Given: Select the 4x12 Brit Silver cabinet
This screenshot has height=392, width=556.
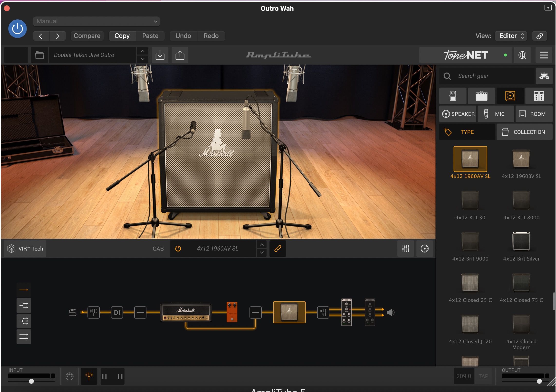Looking at the screenshot, I should click(x=521, y=246).
